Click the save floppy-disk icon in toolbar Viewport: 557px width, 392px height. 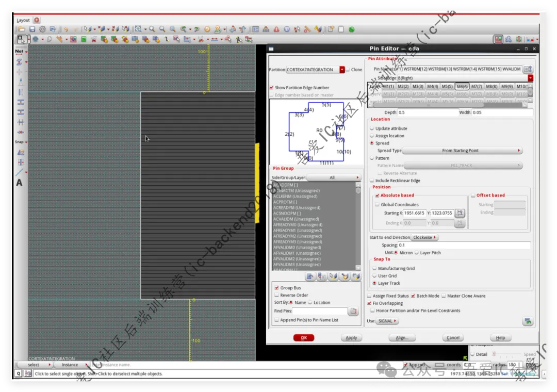click(x=32, y=29)
